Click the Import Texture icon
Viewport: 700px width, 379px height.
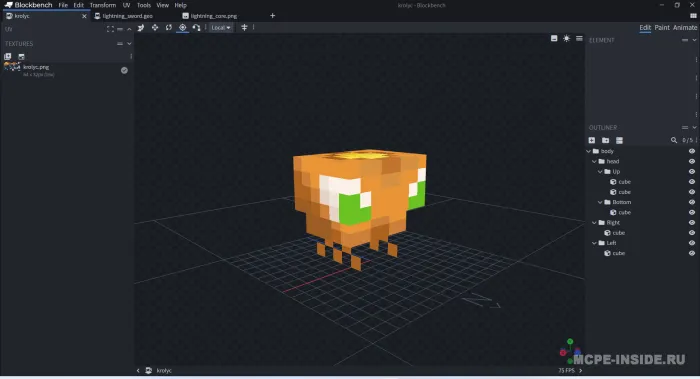(8, 57)
